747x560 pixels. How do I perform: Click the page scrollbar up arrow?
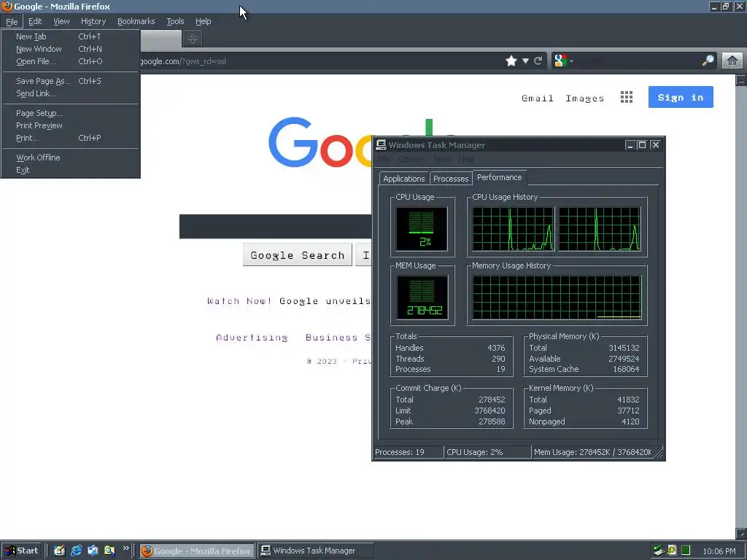pyautogui.click(x=741, y=80)
